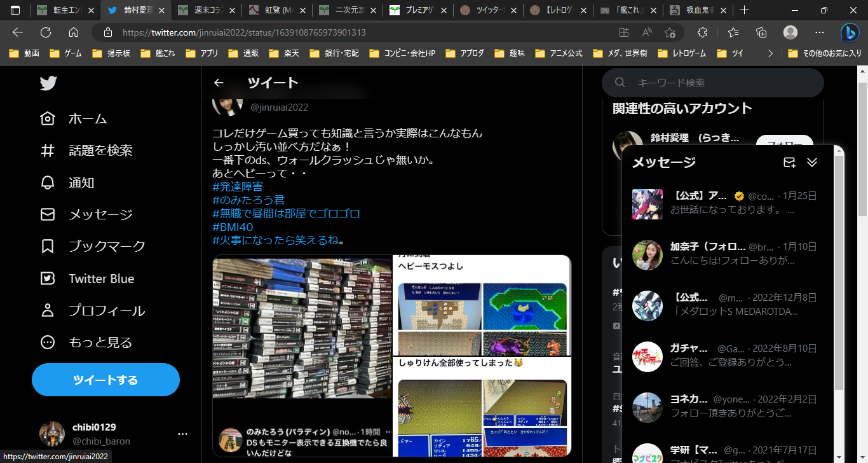Switch to the 週末コラ tab
The image size is (868, 463).
207,10
